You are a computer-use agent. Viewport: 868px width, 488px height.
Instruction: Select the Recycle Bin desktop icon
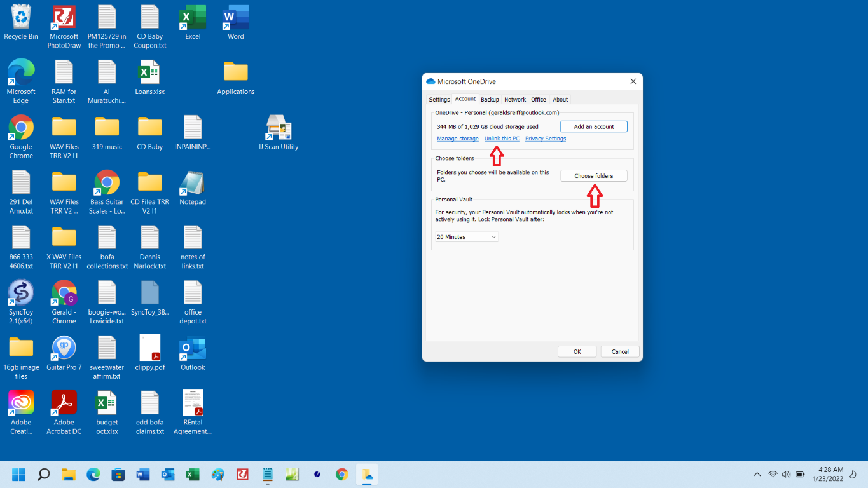pos(21,23)
